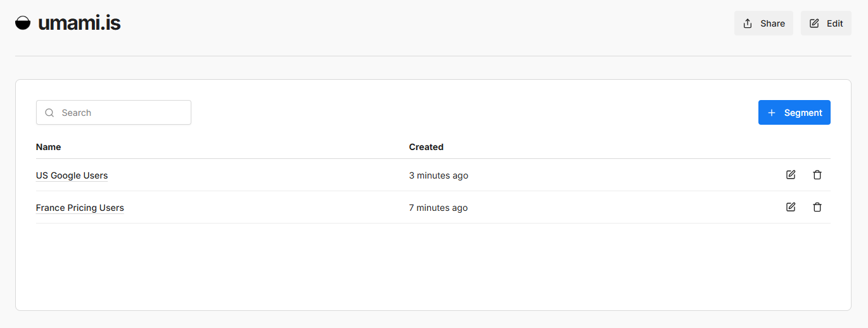Click the Name column header
Viewport: 868px width, 328px height.
pyautogui.click(x=49, y=147)
